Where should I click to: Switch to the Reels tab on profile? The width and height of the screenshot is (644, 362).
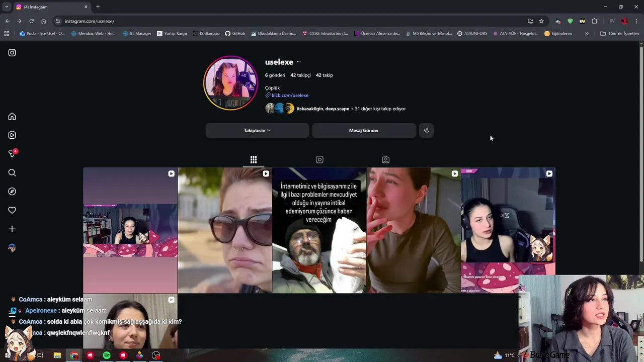pyautogui.click(x=319, y=159)
